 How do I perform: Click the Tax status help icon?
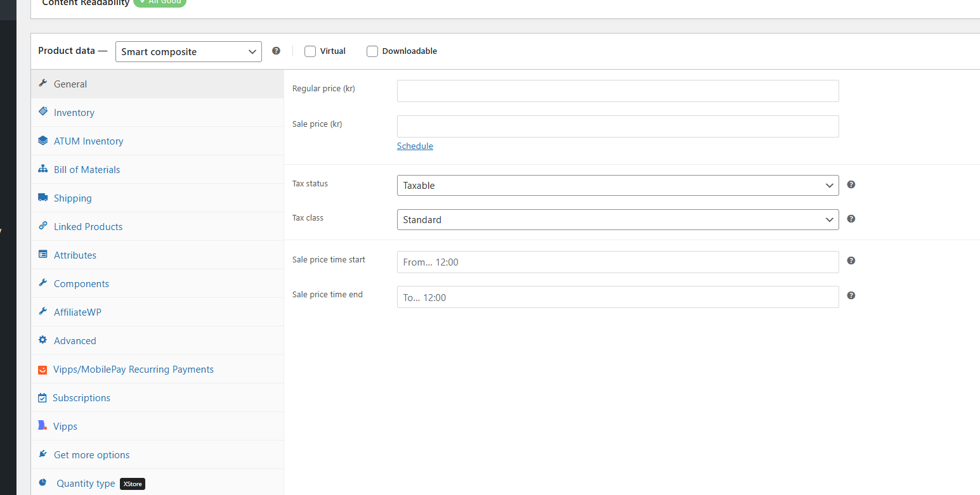point(851,184)
